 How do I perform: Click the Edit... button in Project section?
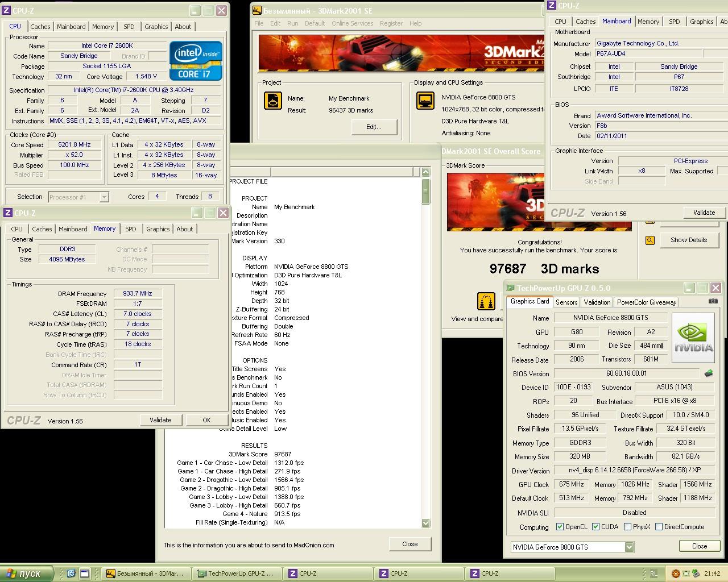click(x=374, y=127)
